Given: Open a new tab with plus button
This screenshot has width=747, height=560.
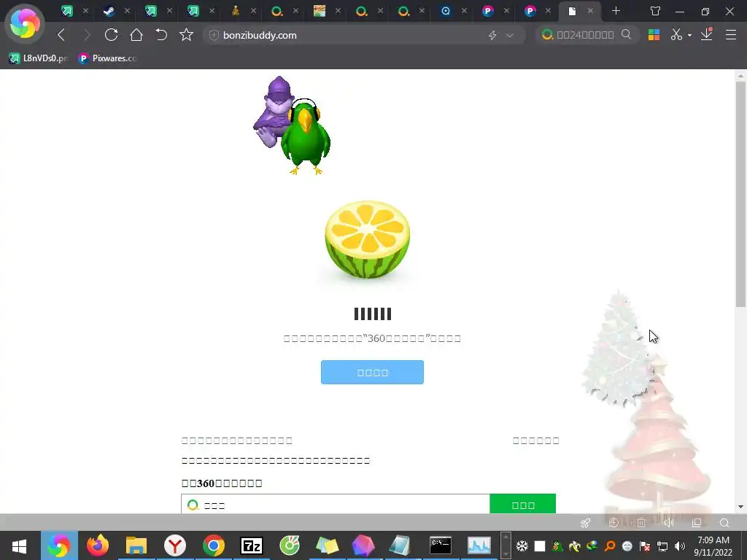Looking at the screenshot, I should [x=616, y=10].
